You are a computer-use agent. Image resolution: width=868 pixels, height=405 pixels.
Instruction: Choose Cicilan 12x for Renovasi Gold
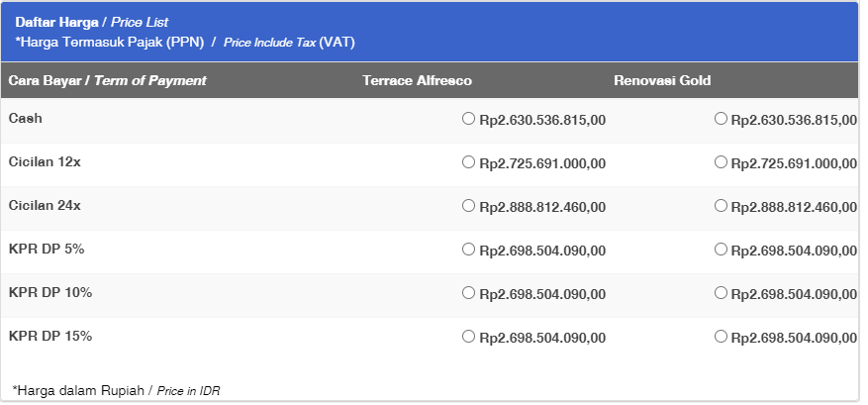tap(721, 162)
